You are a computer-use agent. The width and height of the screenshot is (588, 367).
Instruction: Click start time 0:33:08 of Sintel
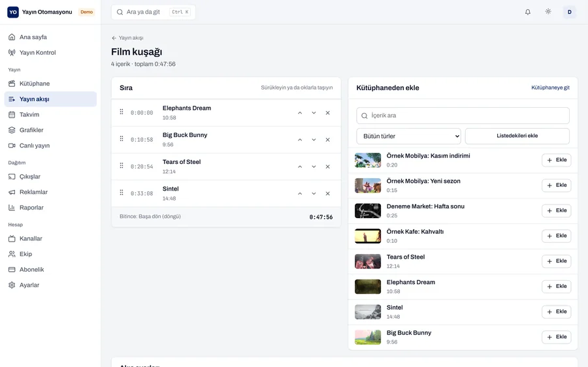point(142,194)
